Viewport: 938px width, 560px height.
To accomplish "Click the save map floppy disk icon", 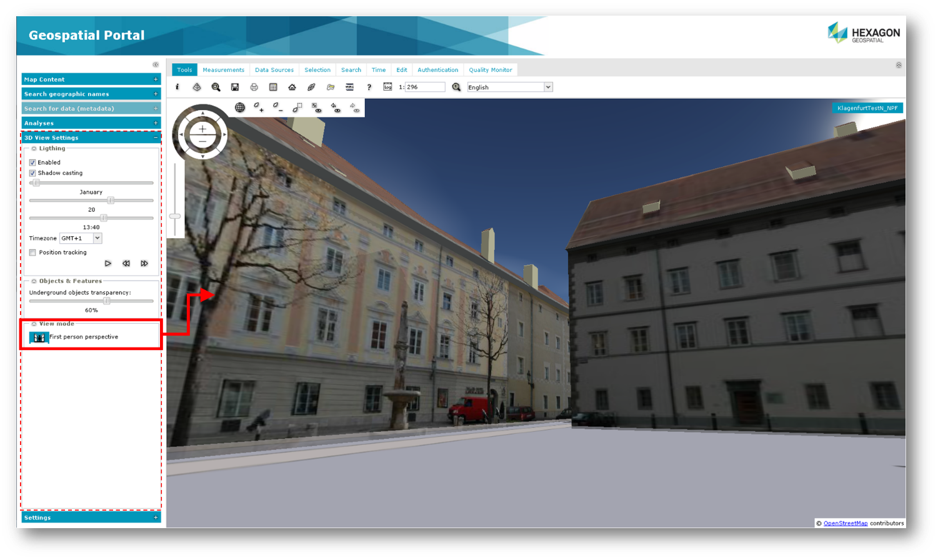I will 235,87.
